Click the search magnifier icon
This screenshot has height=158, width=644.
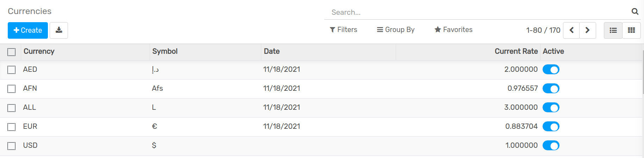tap(635, 12)
